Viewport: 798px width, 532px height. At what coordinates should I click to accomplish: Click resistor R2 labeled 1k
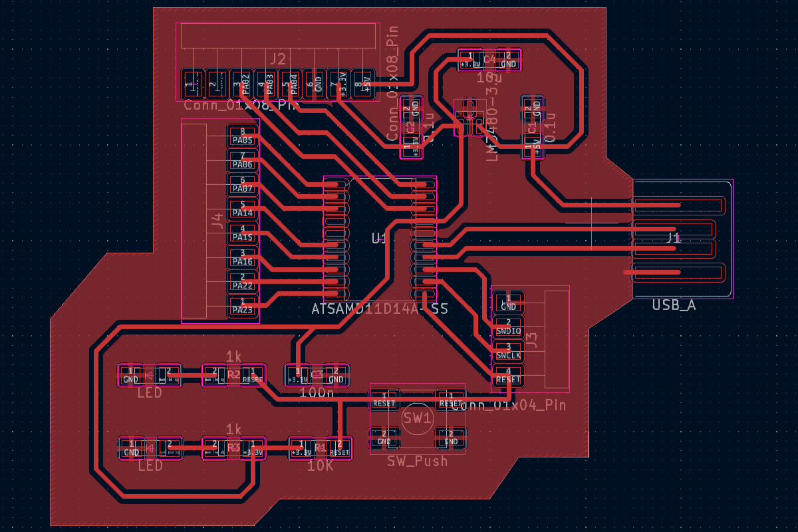(233, 376)
